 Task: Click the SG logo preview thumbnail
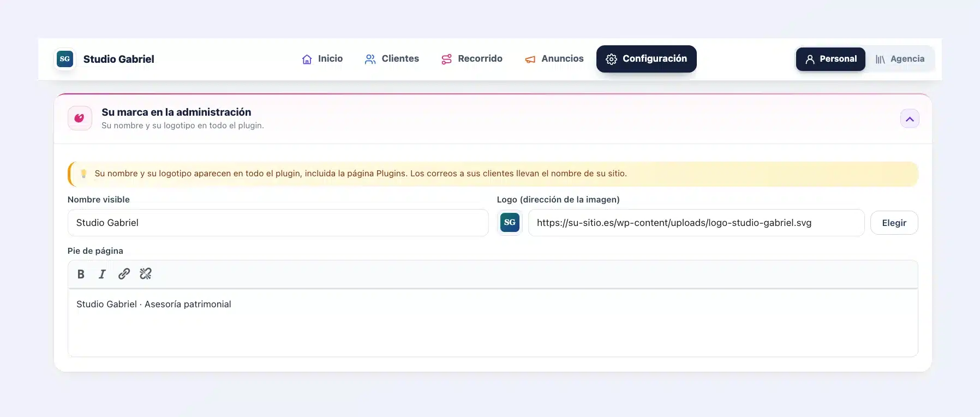pyautogui.click(x=510, y=223)
